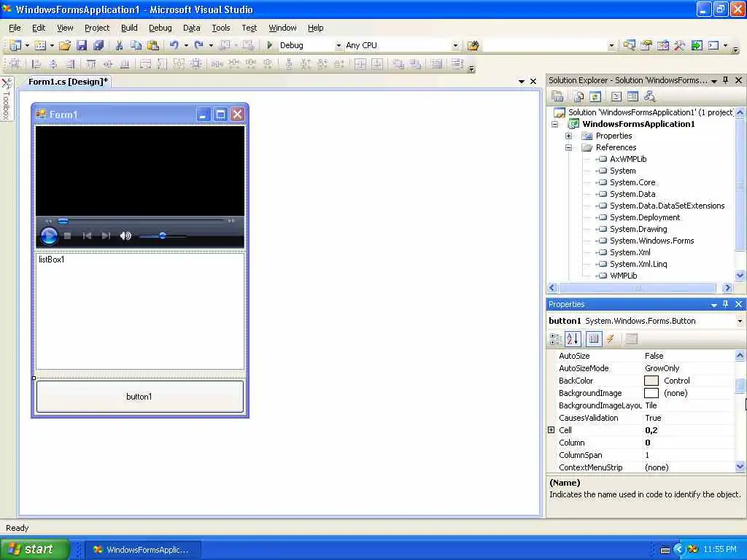Click the Add New Item toolbar icon
Viewport: 747px width, 560px height.
41,45
